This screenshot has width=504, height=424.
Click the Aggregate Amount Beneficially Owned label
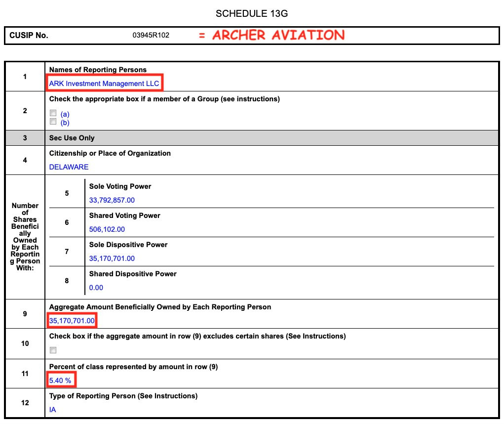160,307
